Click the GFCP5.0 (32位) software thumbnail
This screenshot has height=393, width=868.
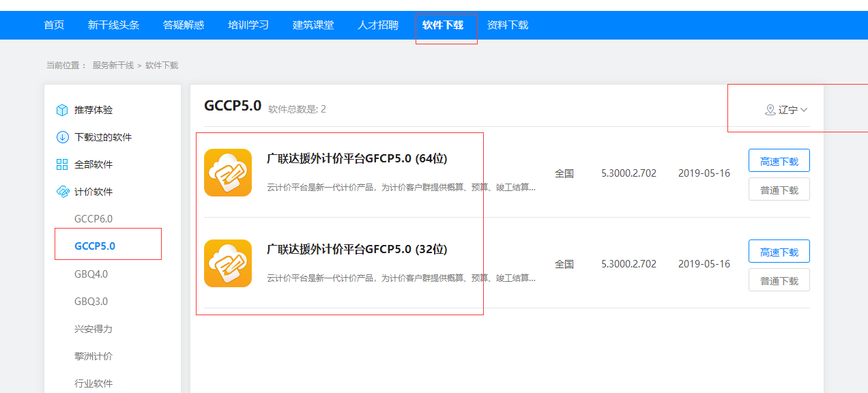tap(228, 263)
